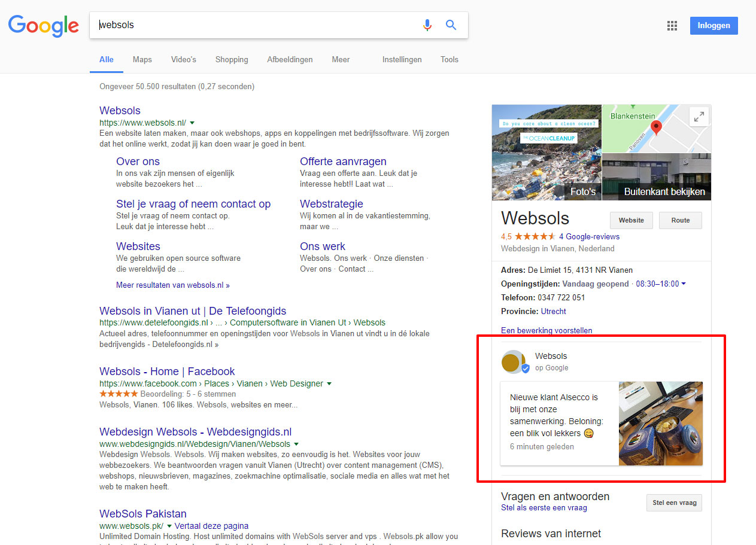Image resolution: width=756 pixels, height=545 pixels.
Task: Expand the map with the fullscreen arrows icon
Action: click(699, 117)
